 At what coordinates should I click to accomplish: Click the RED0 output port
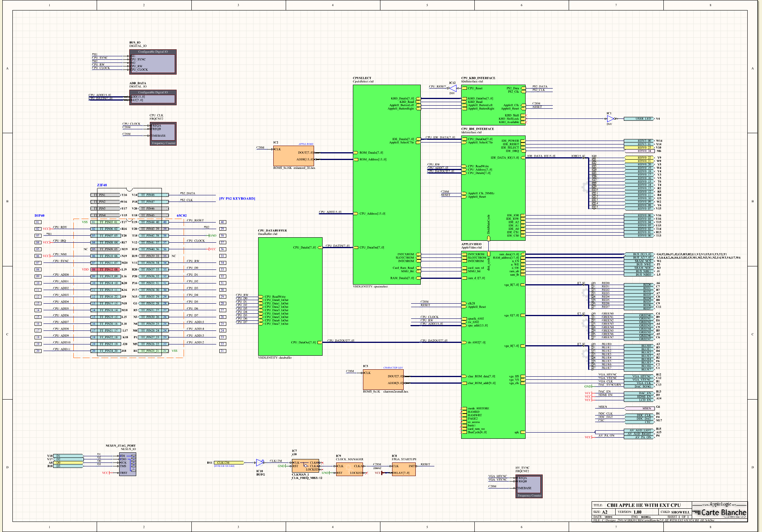(x=639, y=285)
